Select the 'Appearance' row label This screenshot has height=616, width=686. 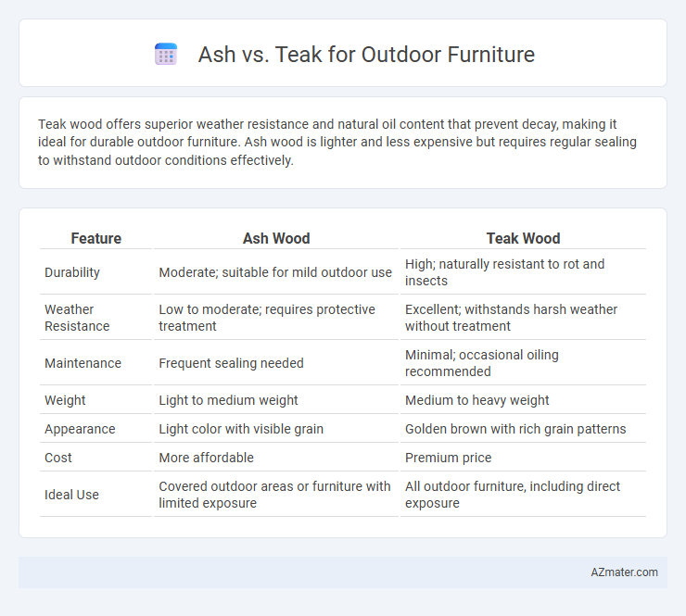click(80, 429)
